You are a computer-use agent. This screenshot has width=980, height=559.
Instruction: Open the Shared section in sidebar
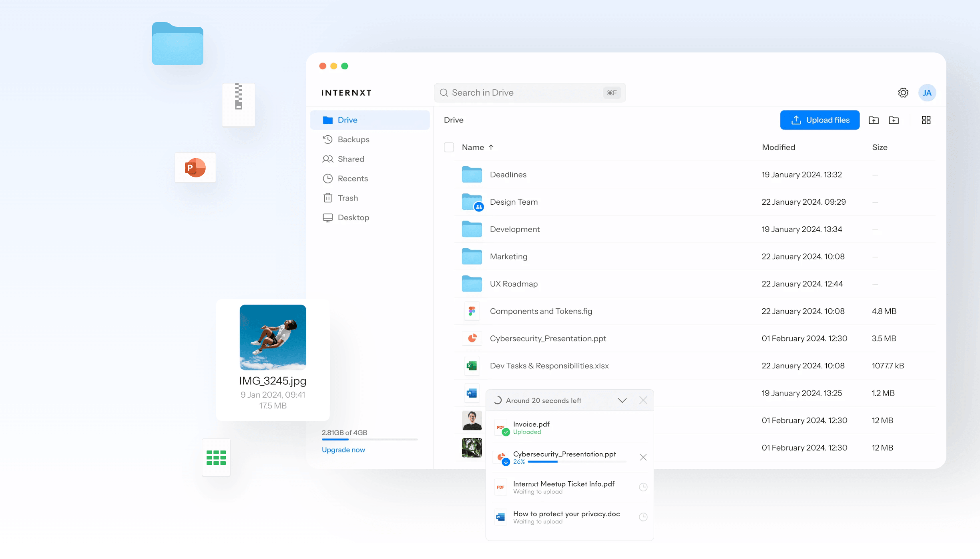pyautogui.click(x=350, y=159)
